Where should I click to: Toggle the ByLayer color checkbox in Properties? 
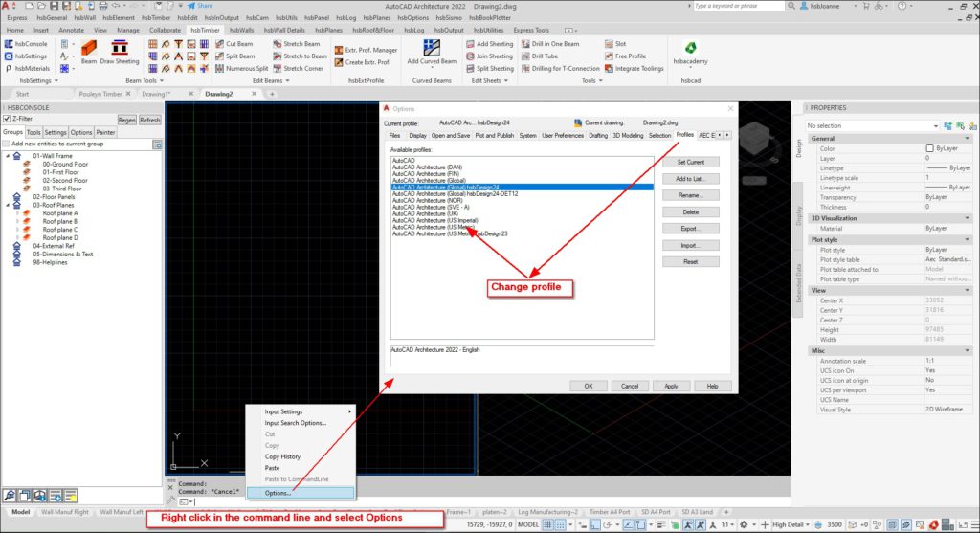tap(929, 148)
